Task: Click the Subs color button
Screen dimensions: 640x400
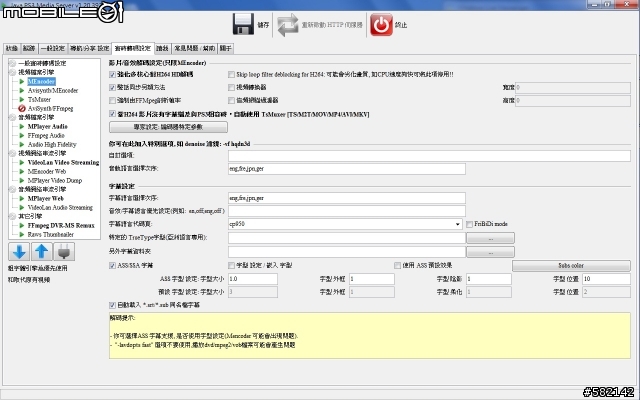Action: coord(571,266)
